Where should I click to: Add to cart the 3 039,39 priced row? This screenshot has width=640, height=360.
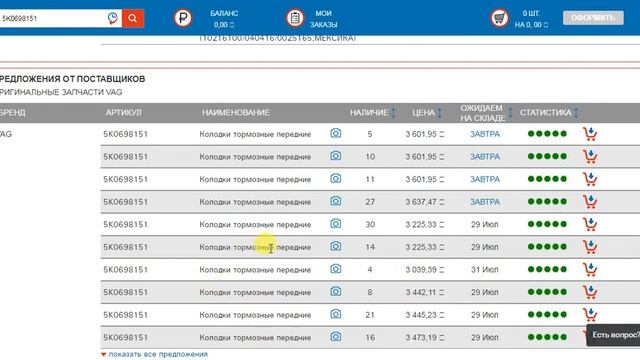(x=590, y=269)
